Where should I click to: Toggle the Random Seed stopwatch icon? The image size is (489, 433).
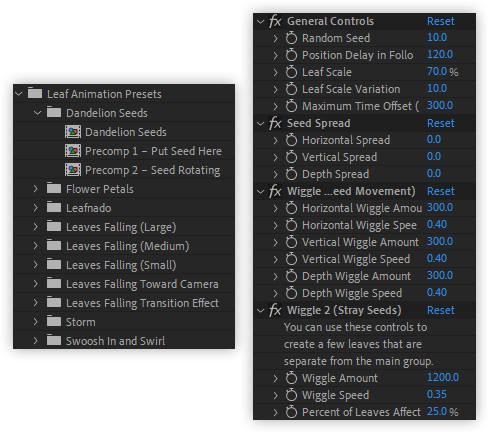[x=291, y=38]
